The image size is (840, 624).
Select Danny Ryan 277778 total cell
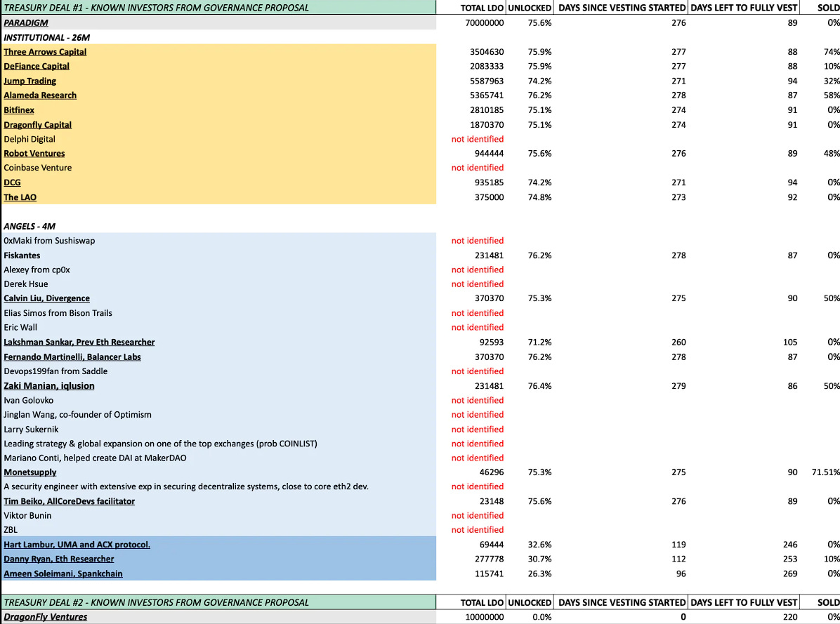pos(489,559)
